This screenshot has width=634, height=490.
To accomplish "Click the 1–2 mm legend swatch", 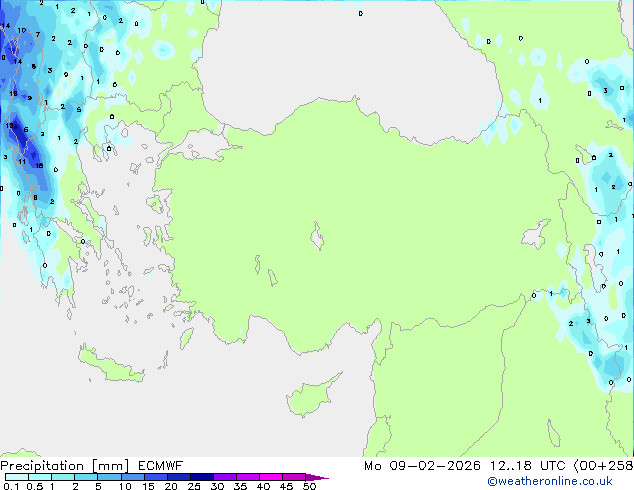I will click(x=63, y=477).
